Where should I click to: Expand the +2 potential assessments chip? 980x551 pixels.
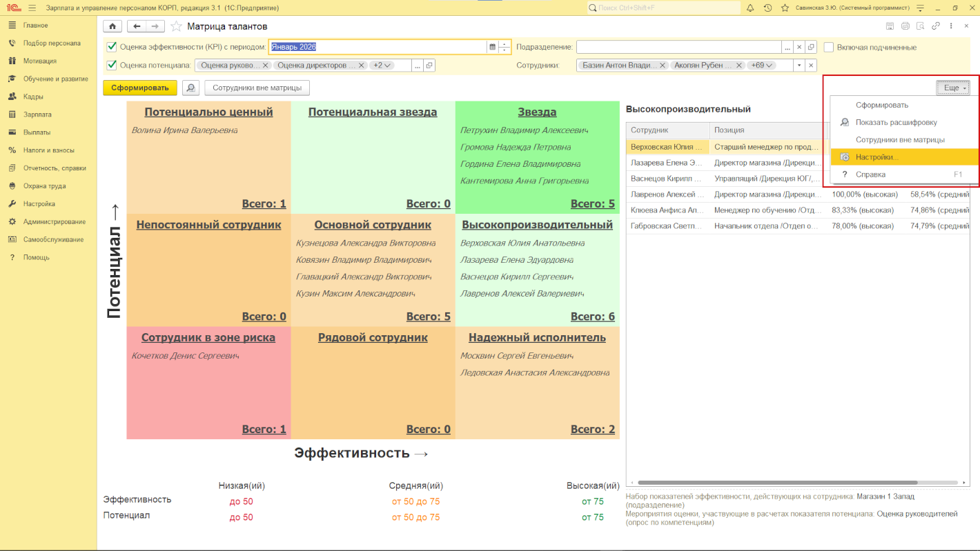pos(381,66)
